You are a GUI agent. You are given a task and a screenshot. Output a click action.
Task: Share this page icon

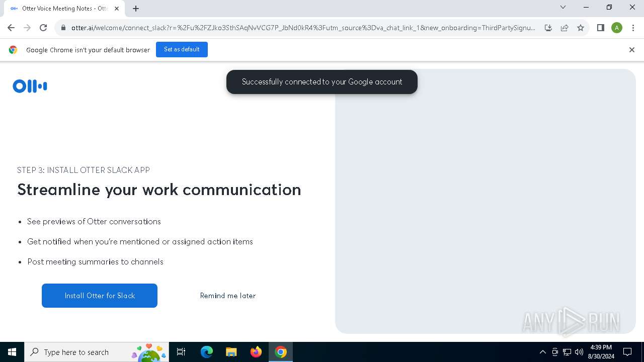click(x=565, y=28)
